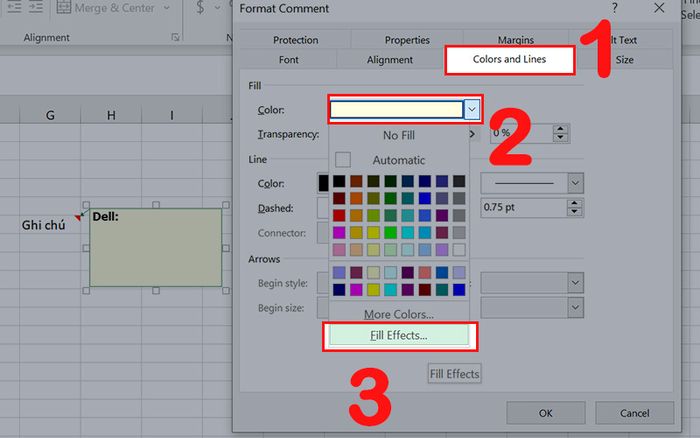Switch to the Font tab
The image size is (700, 438).
point(288,59)
